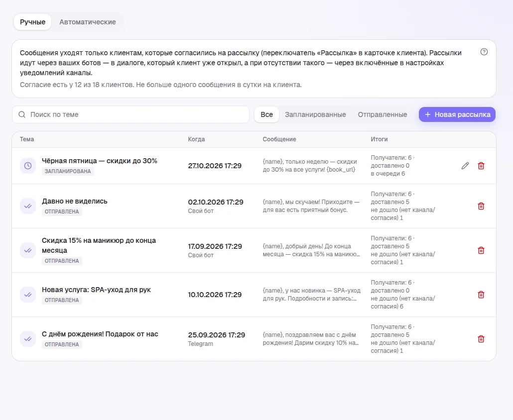This screenshot has width=513, height=420.
Task: Click the Когда column header
Action: pyautogui.click(x=196, y=139)
